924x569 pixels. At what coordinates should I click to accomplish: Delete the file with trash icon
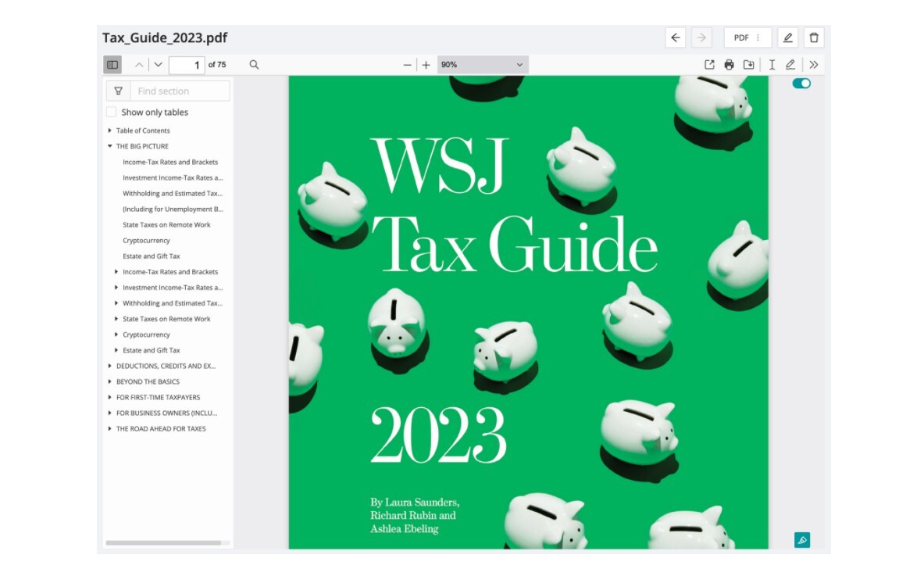(814, 38)
